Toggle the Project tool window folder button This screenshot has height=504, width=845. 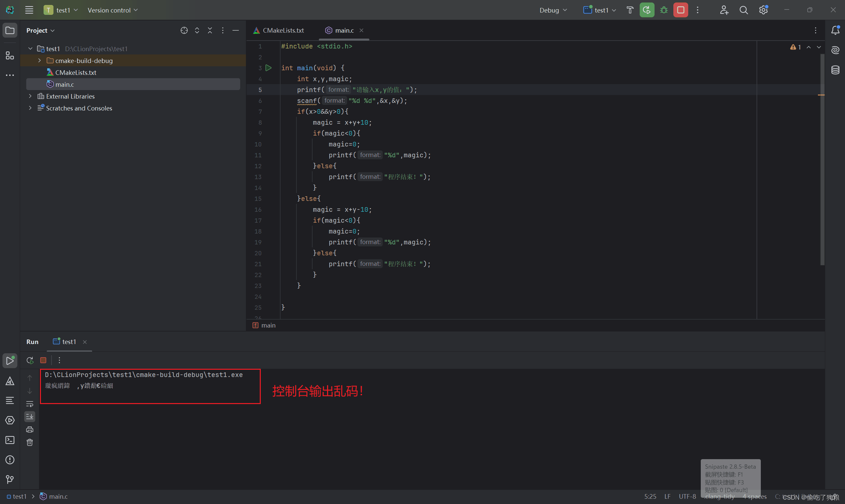[x=10, y=31]
